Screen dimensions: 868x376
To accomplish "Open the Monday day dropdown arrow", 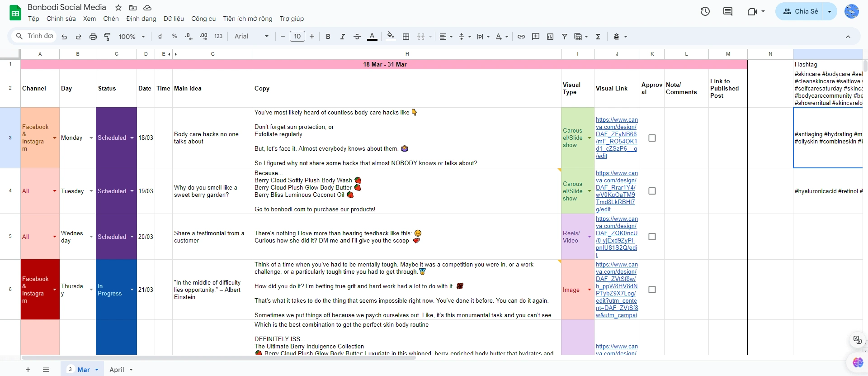I will pyautogui.click(x=91, y=138).
